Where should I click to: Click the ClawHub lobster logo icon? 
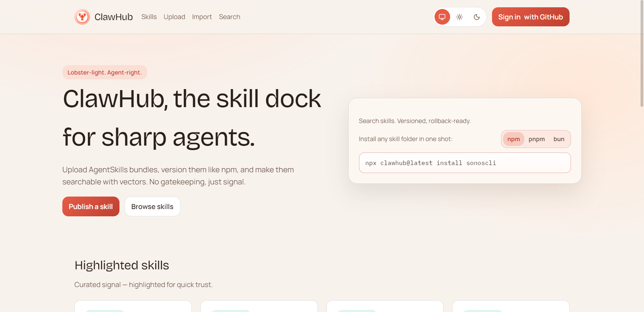click(82, 17)
